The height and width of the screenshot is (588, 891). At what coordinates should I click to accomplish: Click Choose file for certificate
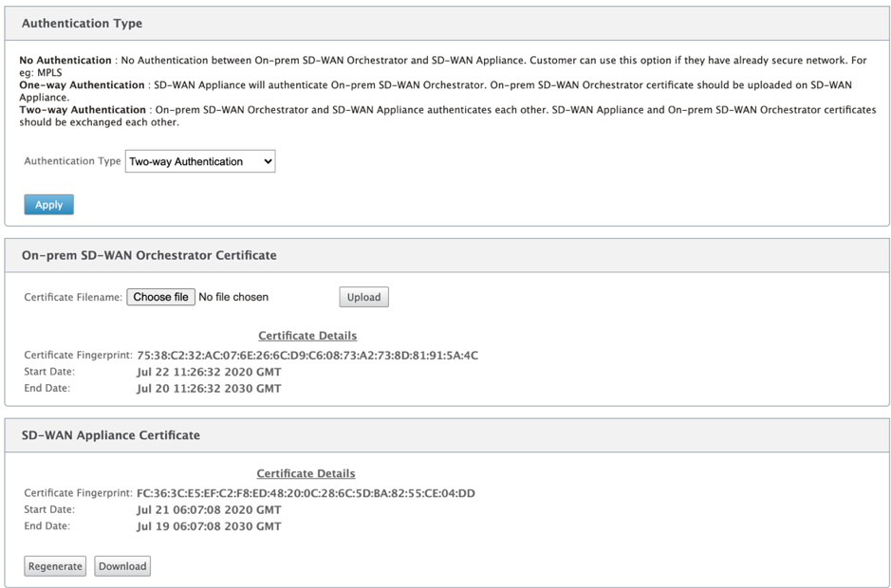click(160, 297)
